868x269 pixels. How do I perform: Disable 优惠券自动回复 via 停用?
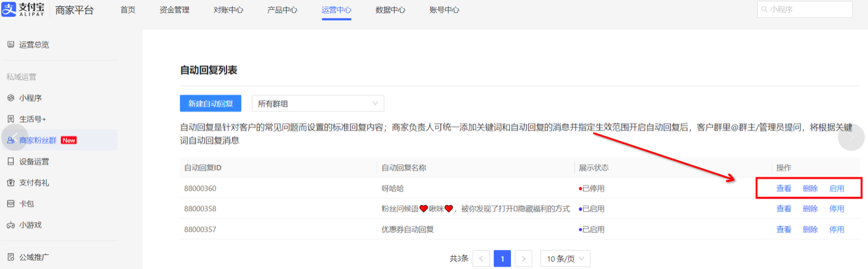click(x=837, y=230)
